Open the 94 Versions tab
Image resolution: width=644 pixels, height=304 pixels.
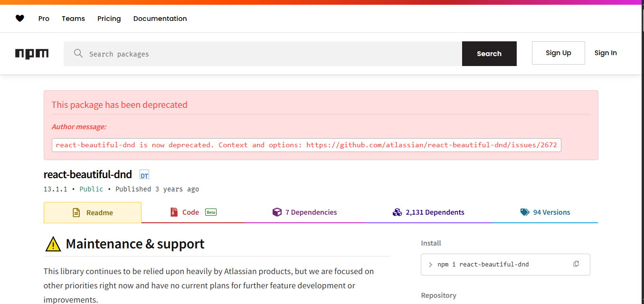(545, 212)
